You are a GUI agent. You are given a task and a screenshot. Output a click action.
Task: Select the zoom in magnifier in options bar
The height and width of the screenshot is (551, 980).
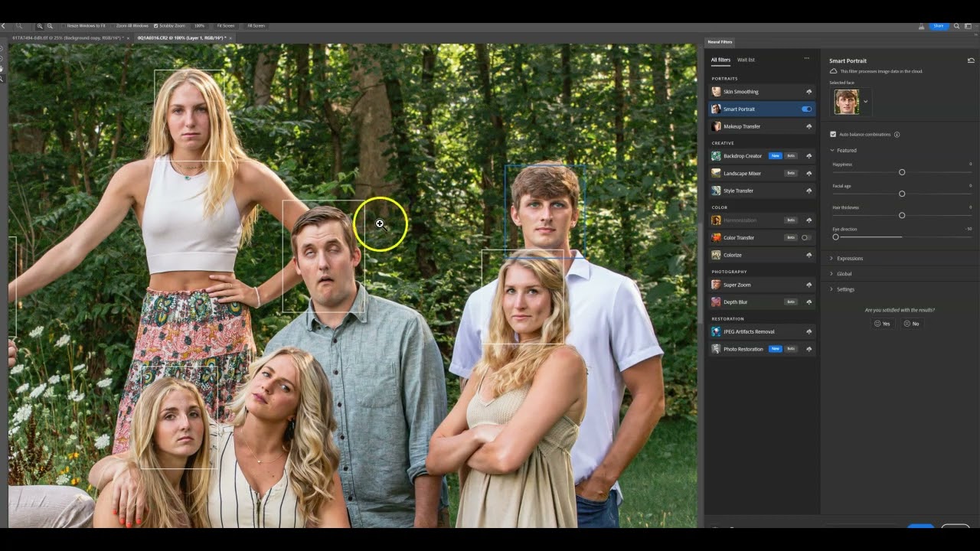pos(40,26)
